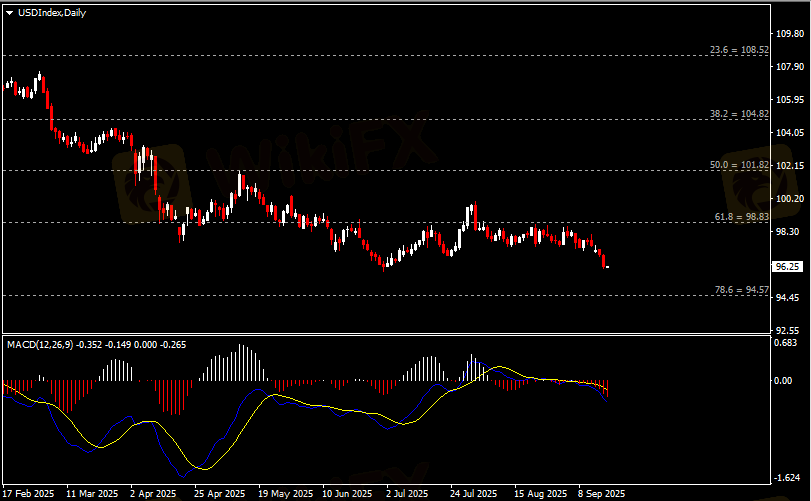Image resolution: width=811 pixels, height=501 pixels.
Task: Click the 10 Jun 2025 date label
Action: coord(348,494)
